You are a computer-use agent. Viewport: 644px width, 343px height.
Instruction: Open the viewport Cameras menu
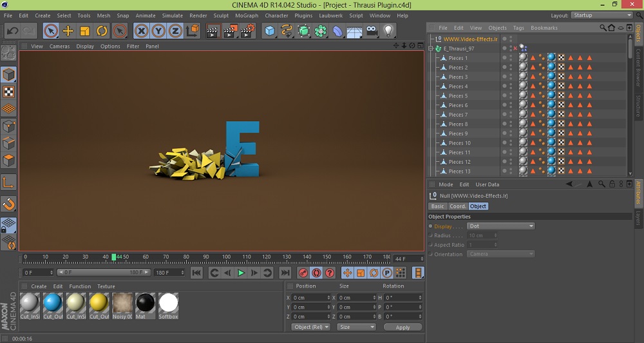[59, 46]
